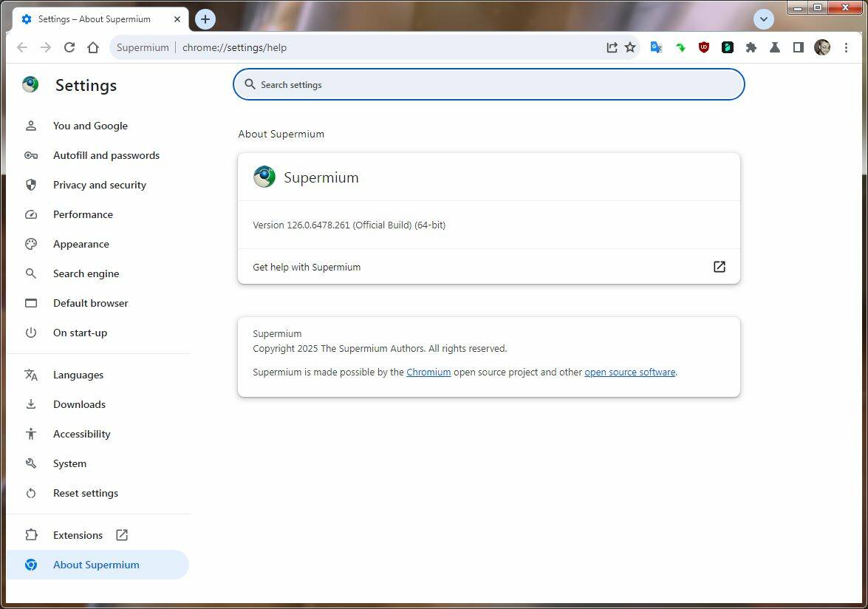Share this page via the share icon

click(612, 47)
